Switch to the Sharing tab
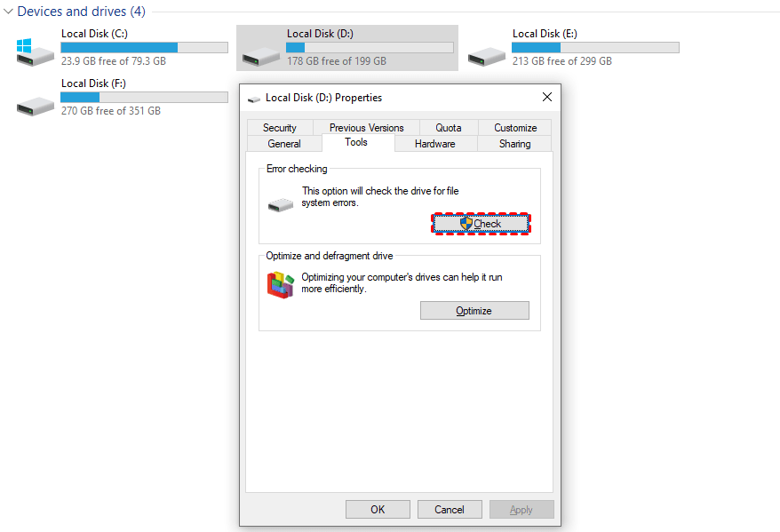Viewport: 780px width, 532px height. coord(515,144)
